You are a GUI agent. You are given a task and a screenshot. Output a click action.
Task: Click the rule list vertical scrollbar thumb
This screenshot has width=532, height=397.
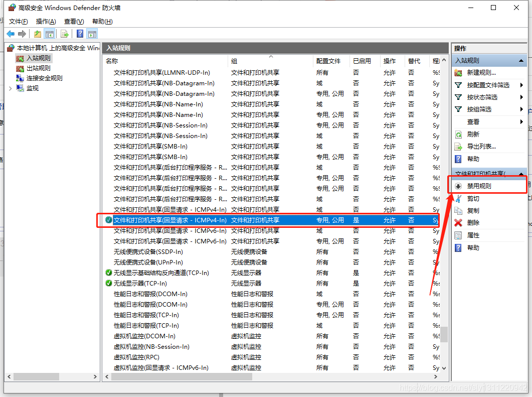(444, 334)
